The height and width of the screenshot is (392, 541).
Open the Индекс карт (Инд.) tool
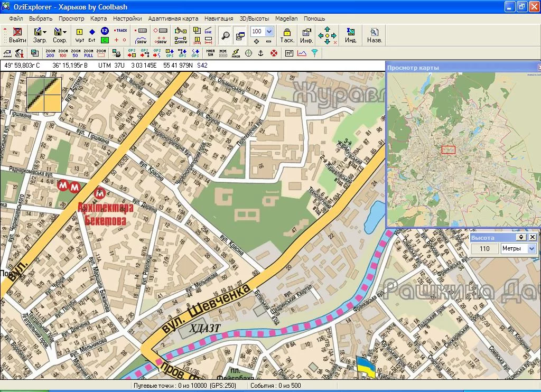click(350, 35)
